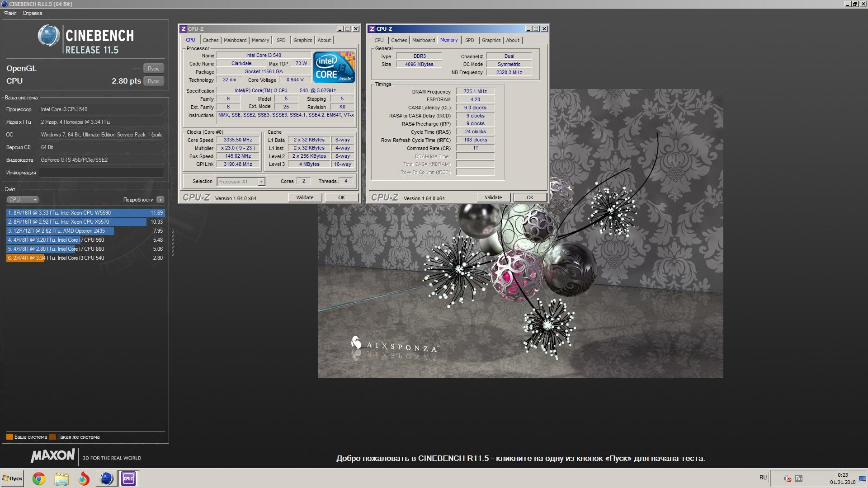Image resolution: width=868 pixels, height=488 pixels.
Task: Click the orange Ваша система legend swatch
Action: click(9, 437)
